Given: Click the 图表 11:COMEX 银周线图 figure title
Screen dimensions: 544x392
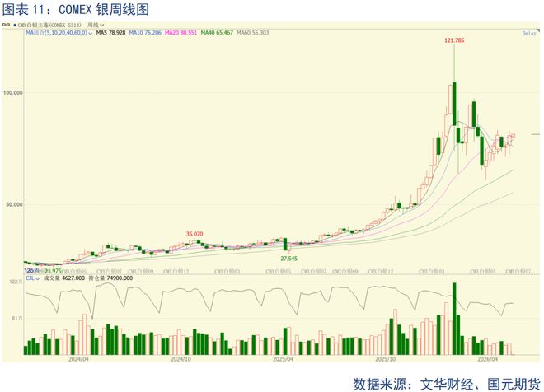Looking at the screenshot, I should pos(76,9).
